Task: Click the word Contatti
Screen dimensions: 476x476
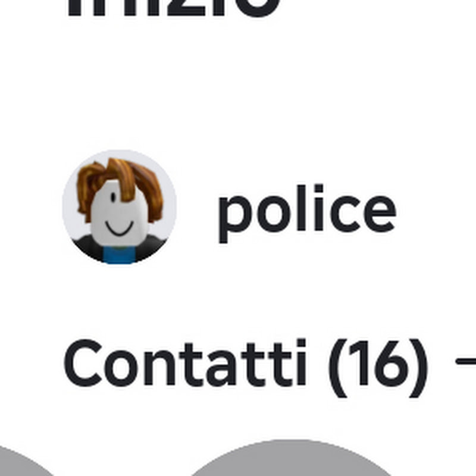Action: pyautogui.click(x=184, y=363)
